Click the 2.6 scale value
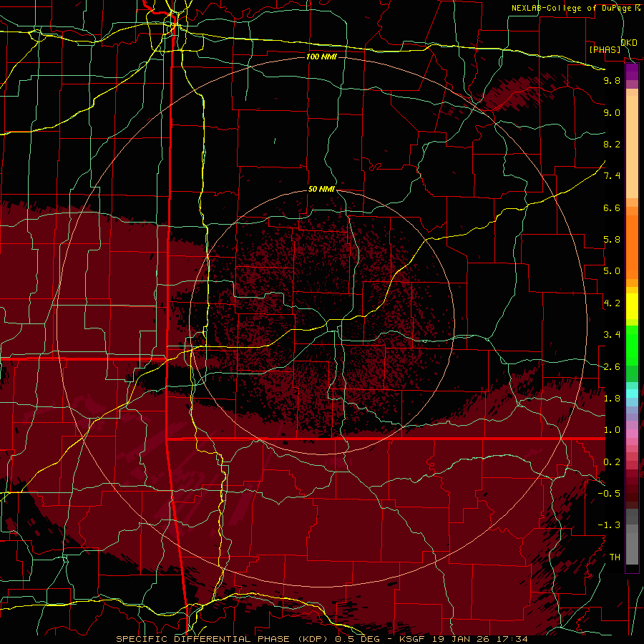Screen dimensions: 644x644 (612, 367)
